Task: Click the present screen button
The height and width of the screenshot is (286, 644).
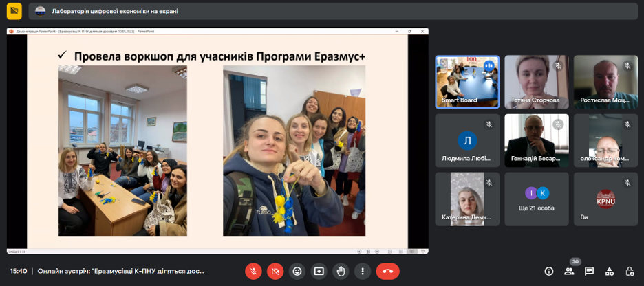Action: [x=319, y=271]
